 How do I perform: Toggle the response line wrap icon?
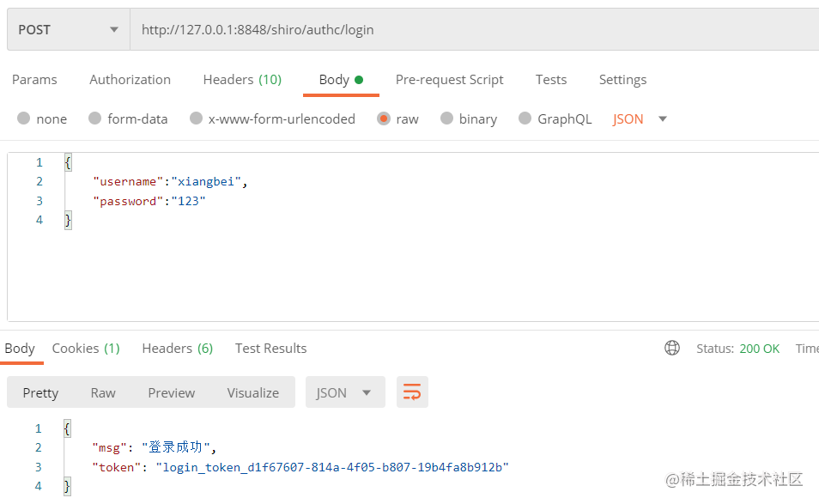click(412, 392)
